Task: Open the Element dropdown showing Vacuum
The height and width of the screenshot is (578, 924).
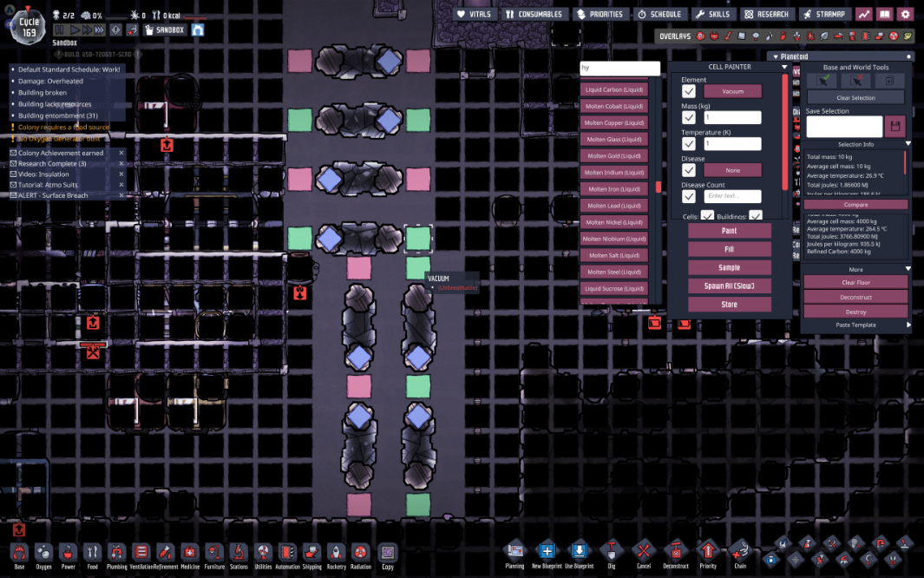Action: pyautogui.click(x=733, y=90)
